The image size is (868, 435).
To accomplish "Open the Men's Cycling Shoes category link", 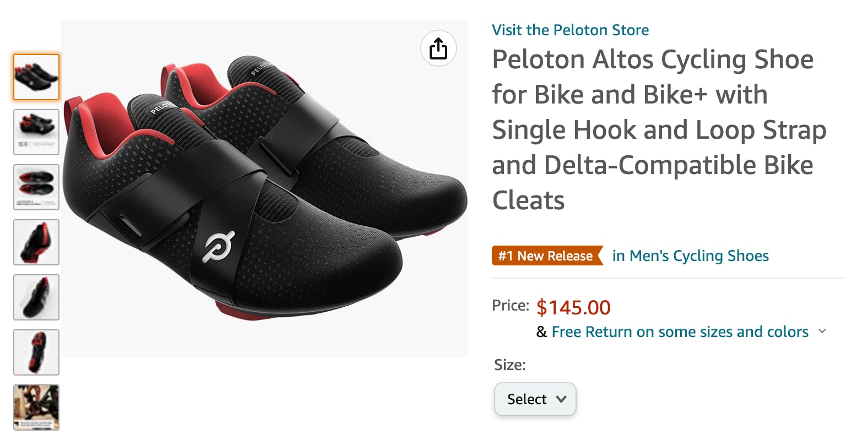I will click(x=690, y=255).
